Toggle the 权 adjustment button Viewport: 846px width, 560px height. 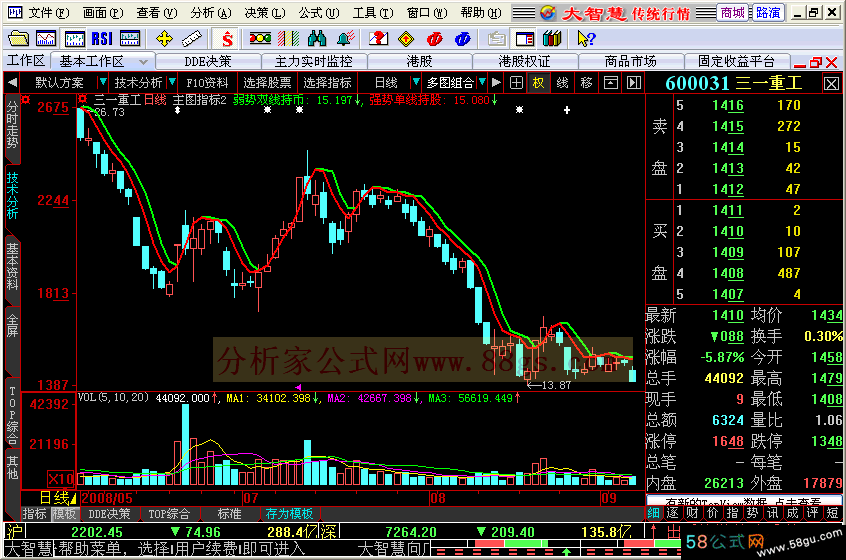tap(538, 83)
